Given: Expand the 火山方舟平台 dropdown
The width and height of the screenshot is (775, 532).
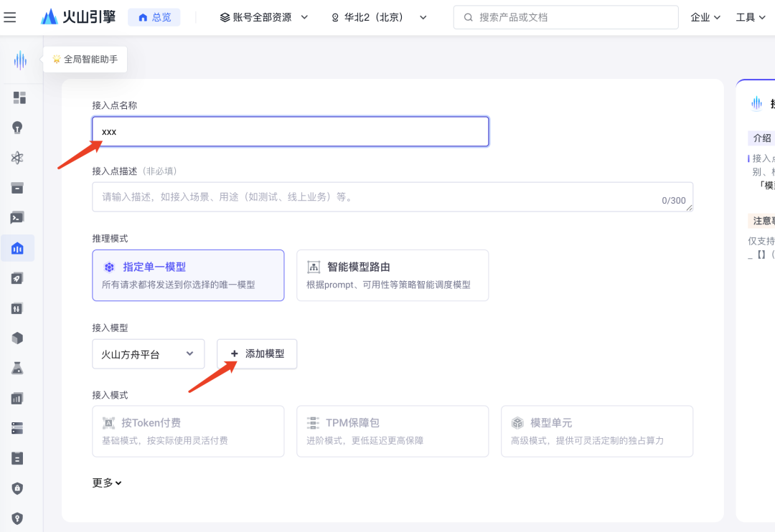Looking at the screenshot, I should click(149, 353).
